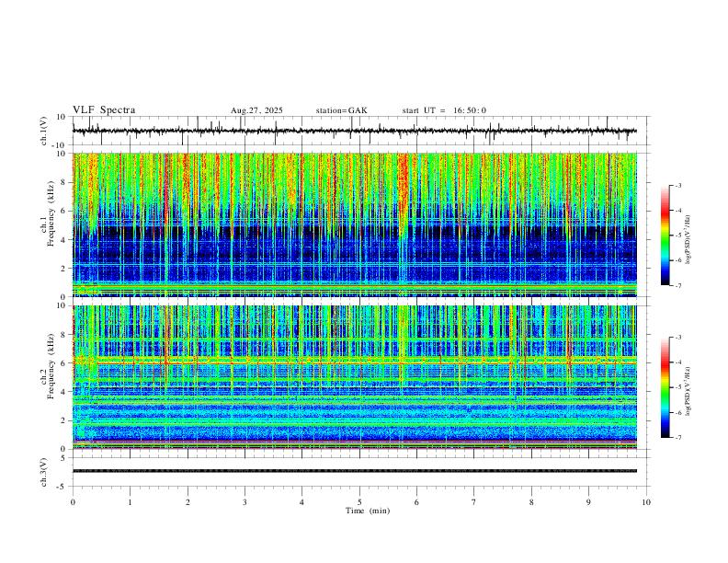Viewport: 728px width, 563px height.
Task: Click the ch.3 voltage trace band
Action: 354,471
